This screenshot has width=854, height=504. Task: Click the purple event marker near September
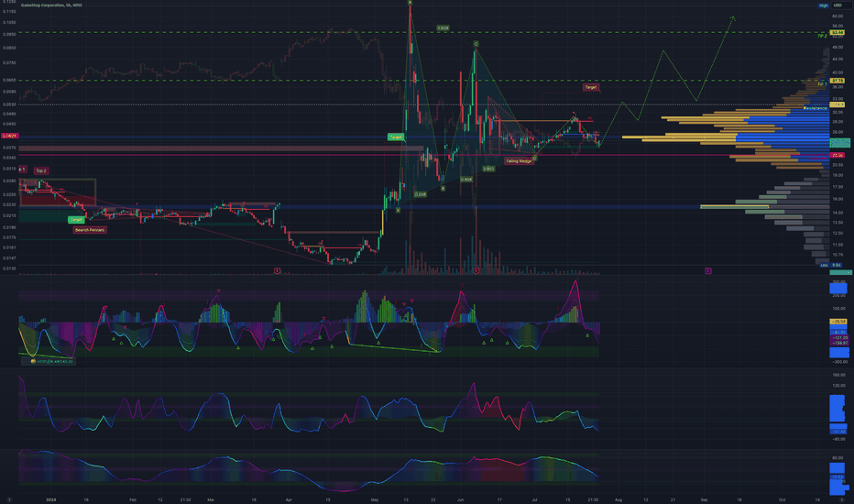pos(708,271)
